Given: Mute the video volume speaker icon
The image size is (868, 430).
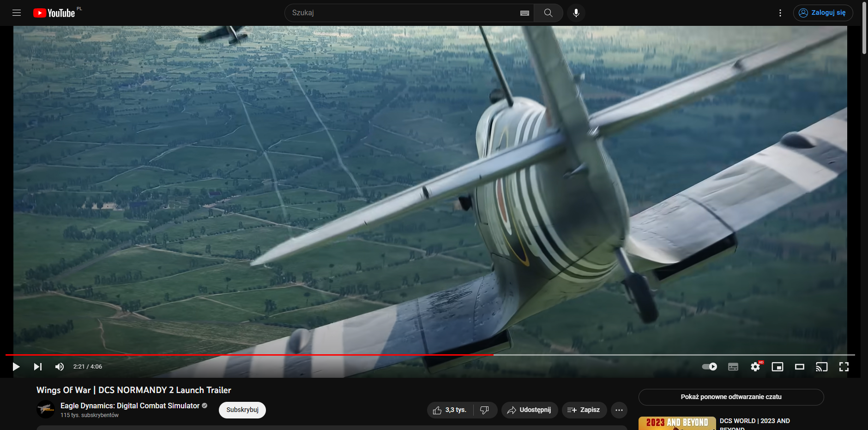Looking at the screenshot, I should click(x=60, y=367).
